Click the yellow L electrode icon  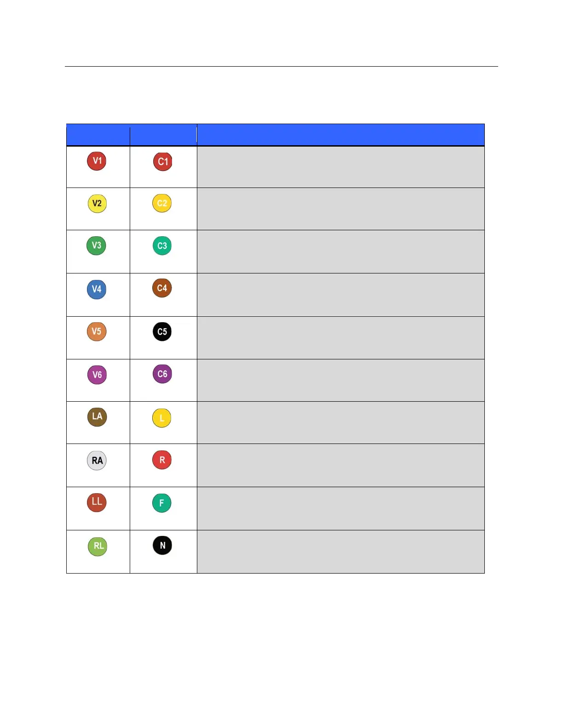162,418
